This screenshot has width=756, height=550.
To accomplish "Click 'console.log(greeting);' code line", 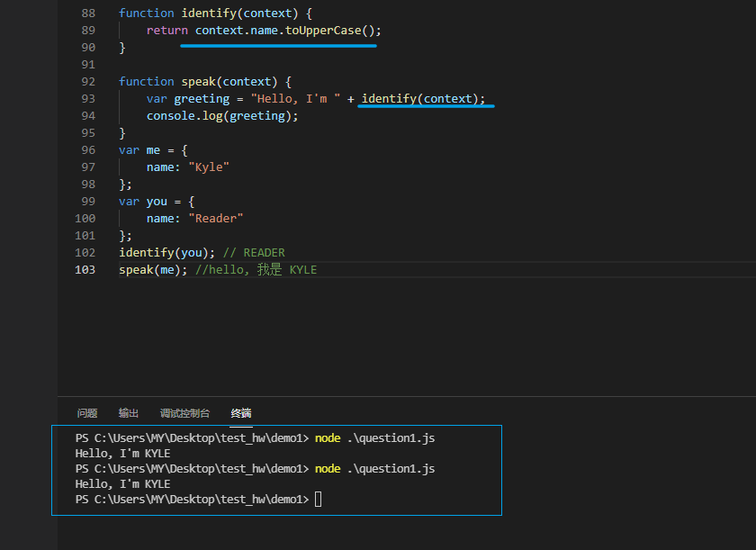I will click(222, 116).
